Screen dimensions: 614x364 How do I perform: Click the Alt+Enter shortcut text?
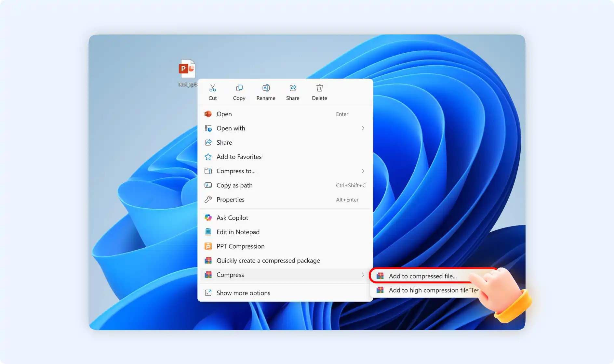[x=347, y=200]
